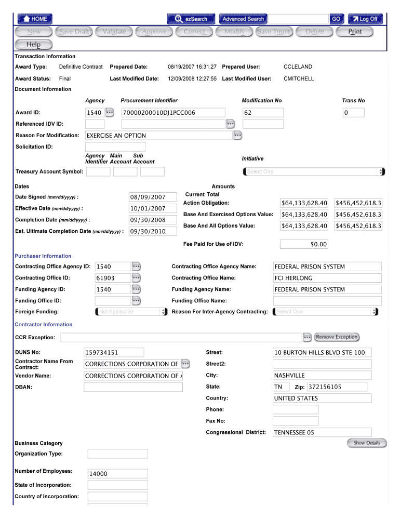Open CCR Exception lookup ellipsis
The width and height of the screenshot is (400, 532).
[307, 337]
